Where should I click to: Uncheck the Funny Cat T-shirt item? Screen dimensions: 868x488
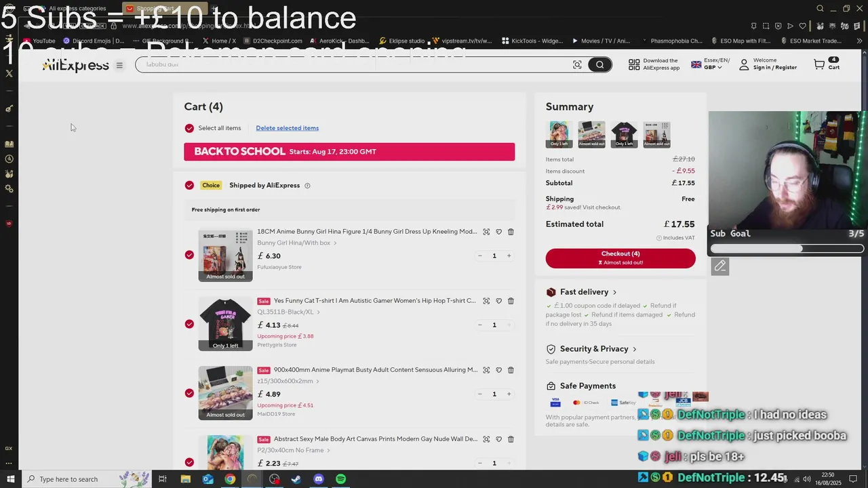[189, 324]
